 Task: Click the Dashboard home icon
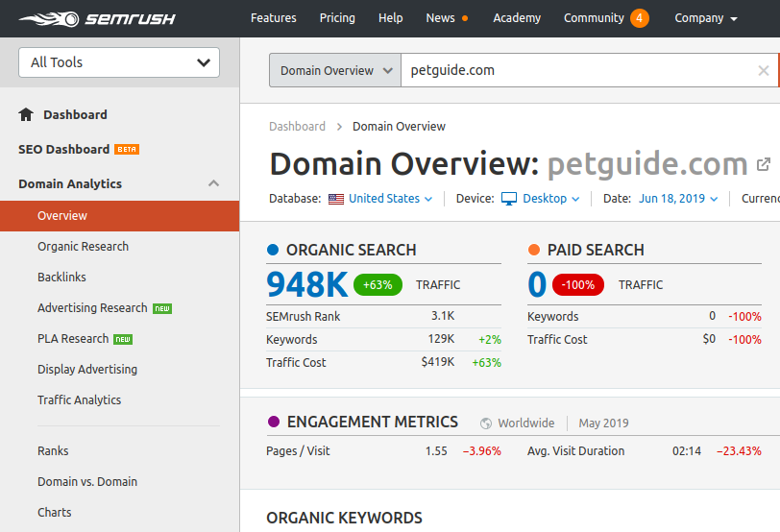tap(26, 114)
